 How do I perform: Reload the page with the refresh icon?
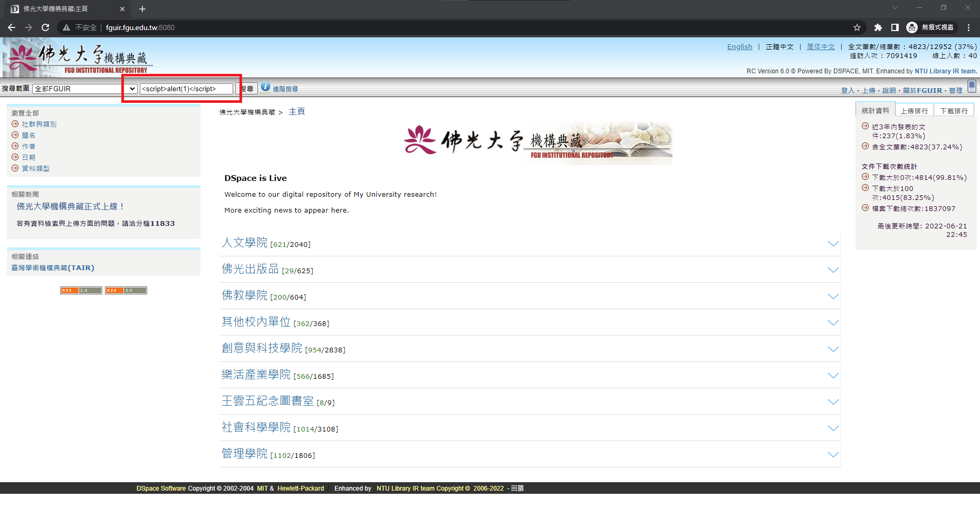(45, 27)
